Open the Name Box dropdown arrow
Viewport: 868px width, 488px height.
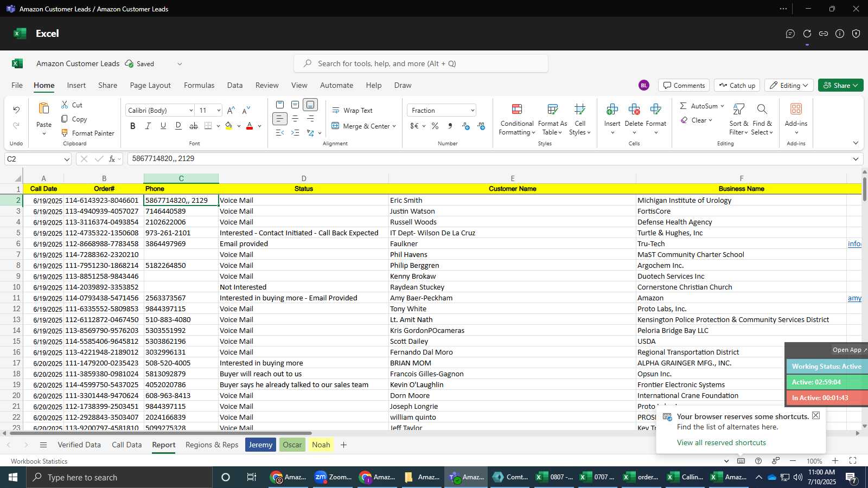(x=67, y=159)
